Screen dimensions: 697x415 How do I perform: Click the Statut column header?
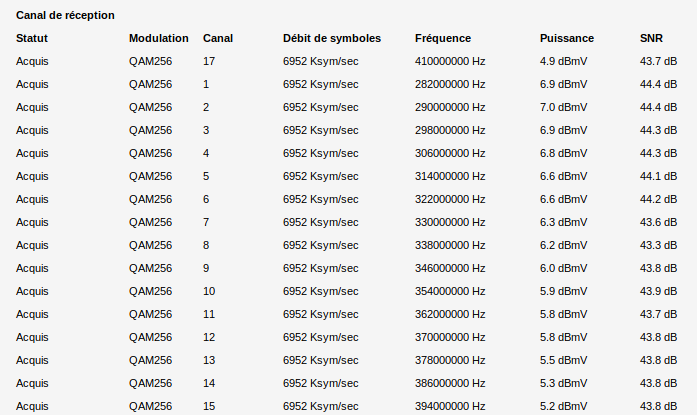pyautogui.click(x=32, y=38)
